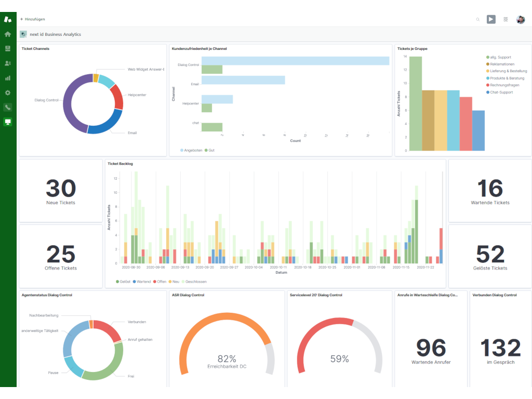Screen dimensions: 532x399
Task: Click the Zendesk logo in the sidebar
Action: click(8, 19)
